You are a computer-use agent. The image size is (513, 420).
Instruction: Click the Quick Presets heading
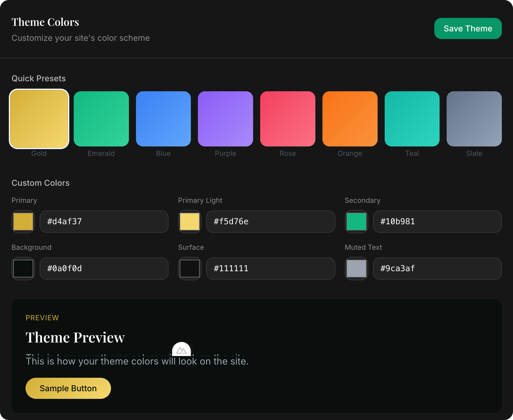(38, 78)
